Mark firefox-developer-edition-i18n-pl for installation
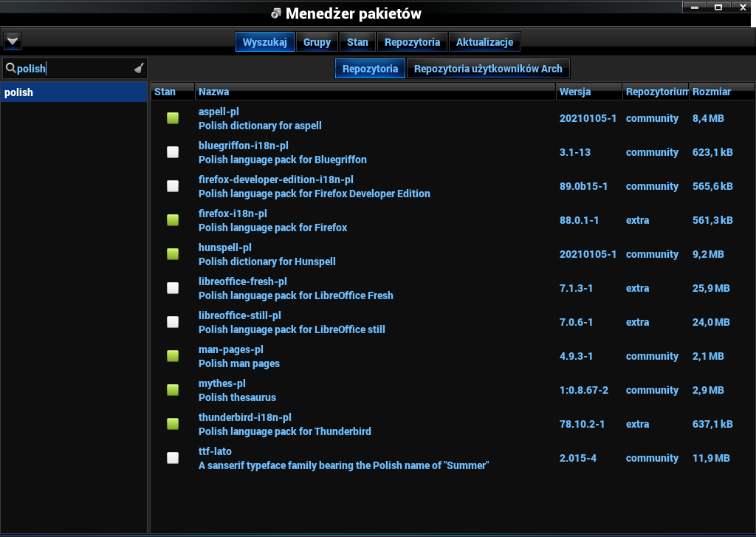 click(173, 186)
